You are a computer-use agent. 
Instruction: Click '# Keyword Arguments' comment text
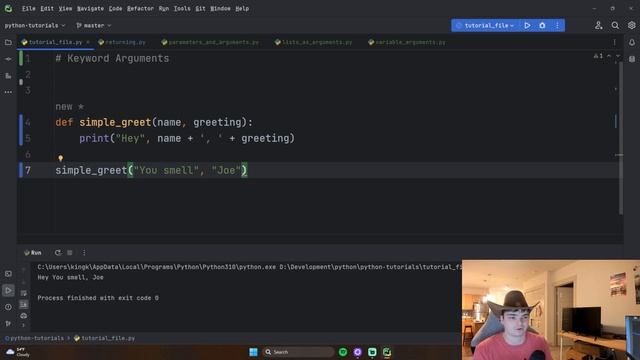point(112,58)
